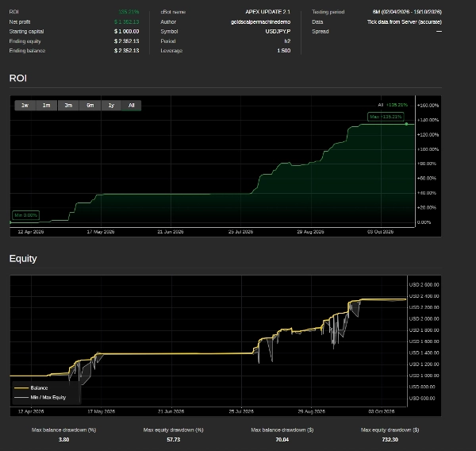
Task: Select the 1w range button
Action: pos(25,106)
